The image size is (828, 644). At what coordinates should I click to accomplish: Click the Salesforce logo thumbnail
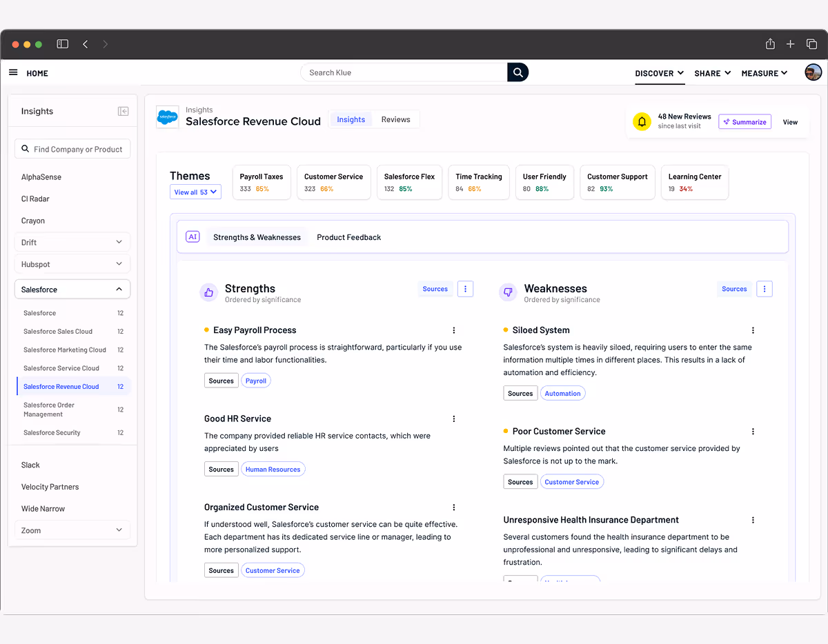point(167,117)
